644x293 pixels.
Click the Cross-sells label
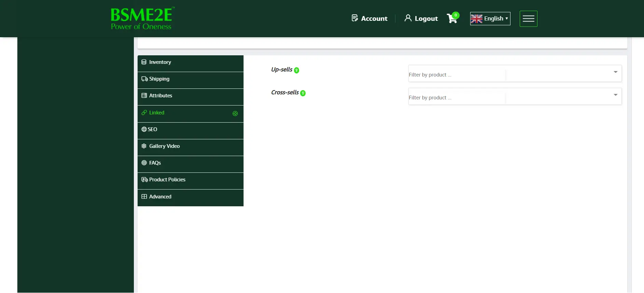pos(285,93)
